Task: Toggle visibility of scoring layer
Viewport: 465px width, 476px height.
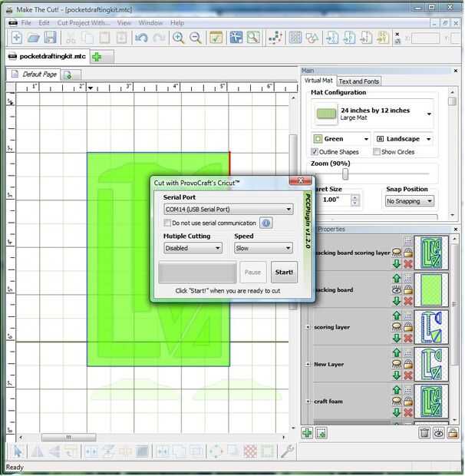Action: tap(397, 326)
